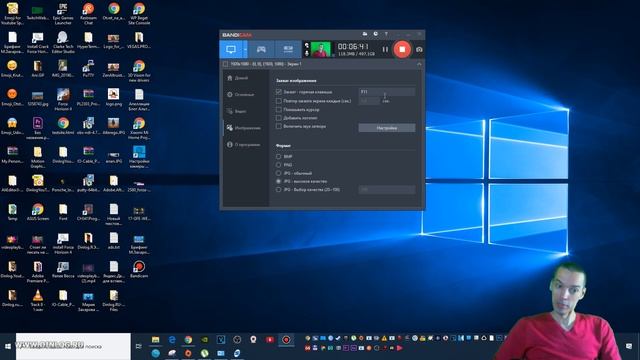The width and height of the screenshot is (640, 360).
Task: Open PuTTY desktop shortcut
Action: pos(88,69)
